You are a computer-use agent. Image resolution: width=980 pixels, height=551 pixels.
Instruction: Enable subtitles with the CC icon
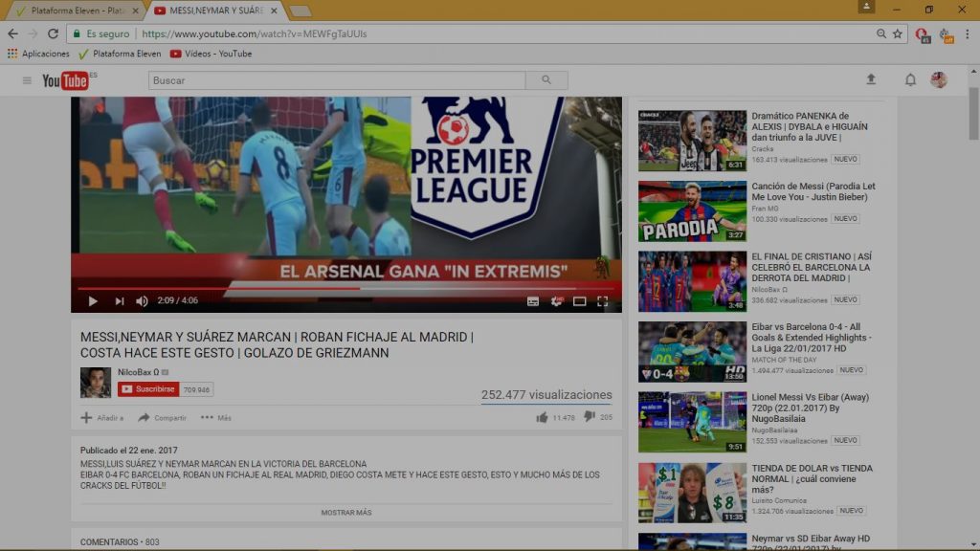point(532,300)
